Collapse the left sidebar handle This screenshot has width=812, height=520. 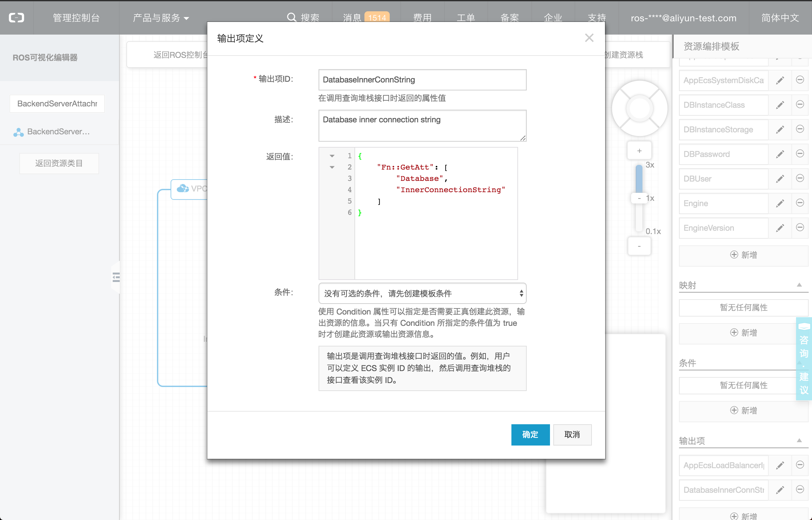click(x=116, y=277)
